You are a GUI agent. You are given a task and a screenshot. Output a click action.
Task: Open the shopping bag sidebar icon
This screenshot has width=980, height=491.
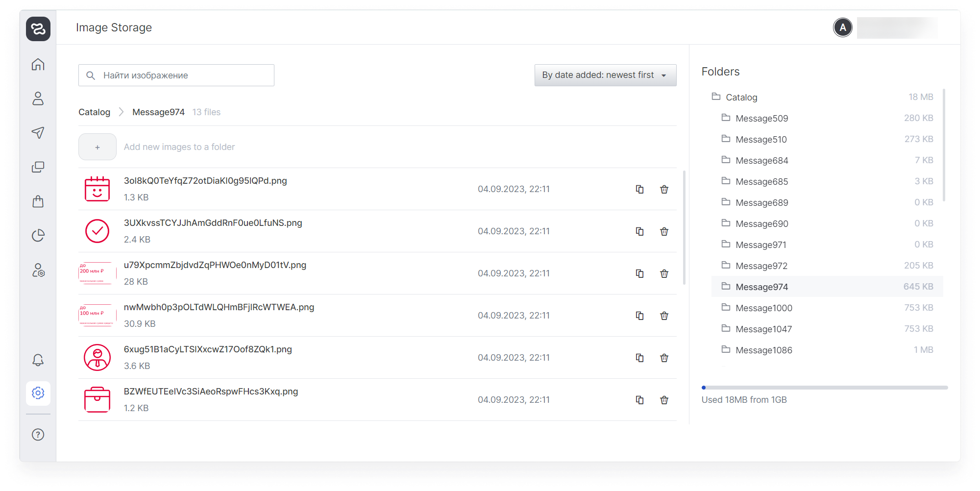38,201
